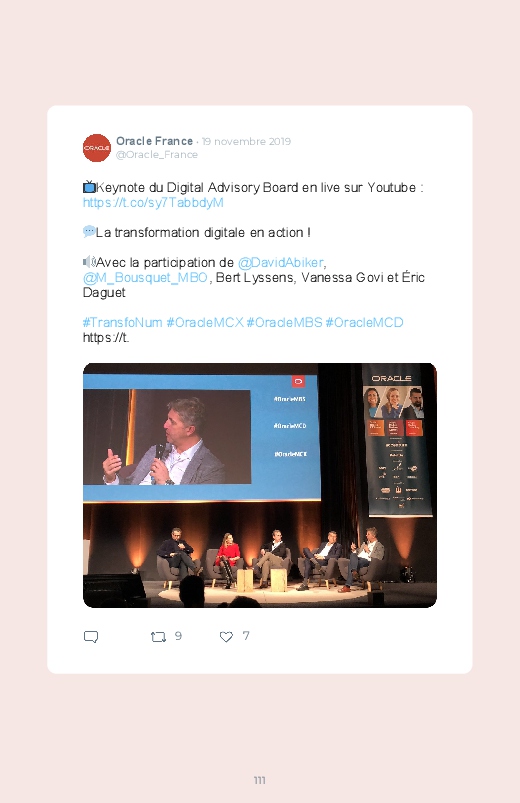The width and height of the screenshot is (520, 803).
Task: Click the Oracle France profile avatar
Action: [x=97, y=148]
